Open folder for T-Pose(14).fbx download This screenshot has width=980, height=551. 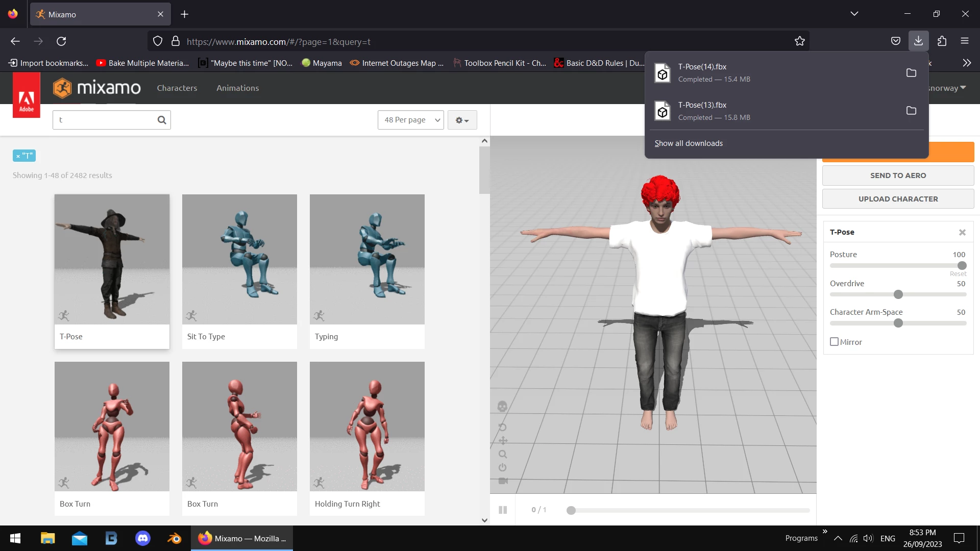[911, 73]
